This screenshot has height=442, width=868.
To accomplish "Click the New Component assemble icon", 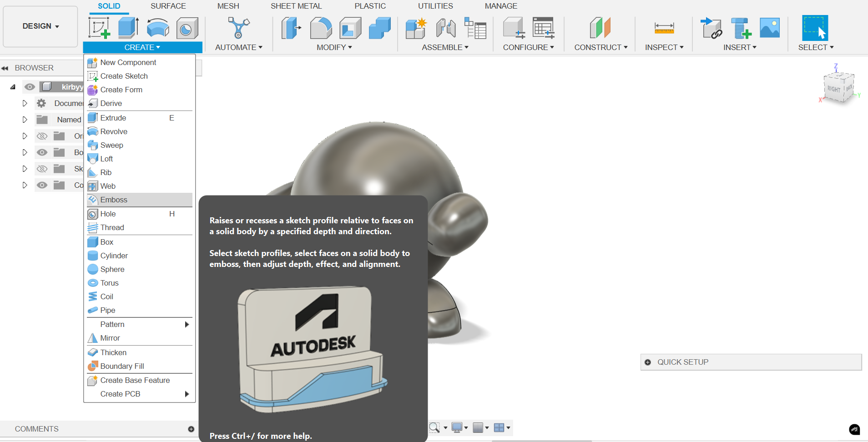I will (416, 28).
